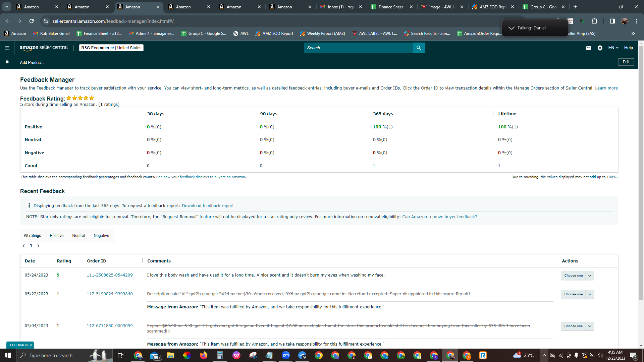Screen dimensions: 644x362
Task: Expand the hidden bookmarks overflow chevron
Action: 633,34
